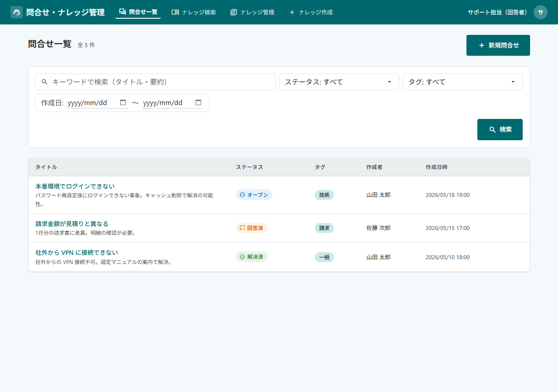The image size is (558, 392).
Task: Click 作成日時 column header
Action: coord(436,167)
